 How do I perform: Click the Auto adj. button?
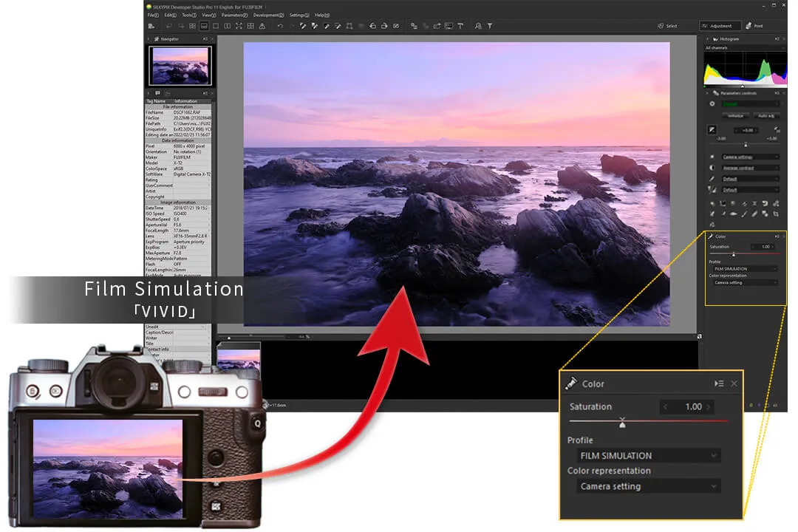tap(765, 115)
